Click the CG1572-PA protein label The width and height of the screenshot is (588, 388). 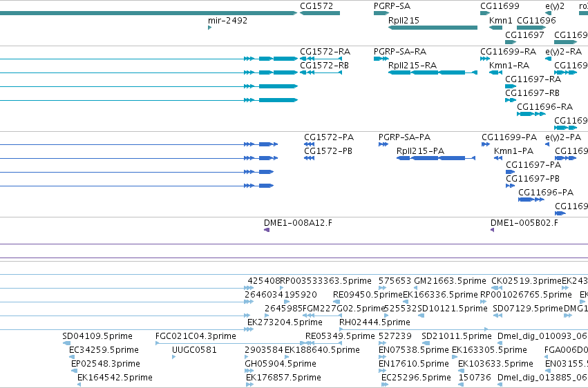click(x=329, y=137)
